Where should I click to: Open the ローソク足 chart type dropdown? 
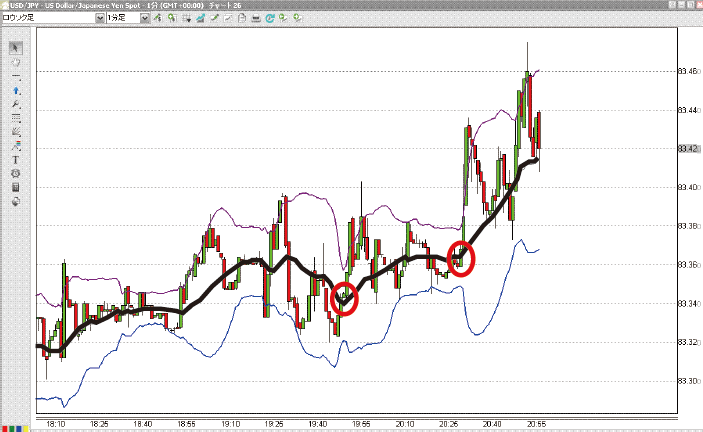click(x=99, y=18)
